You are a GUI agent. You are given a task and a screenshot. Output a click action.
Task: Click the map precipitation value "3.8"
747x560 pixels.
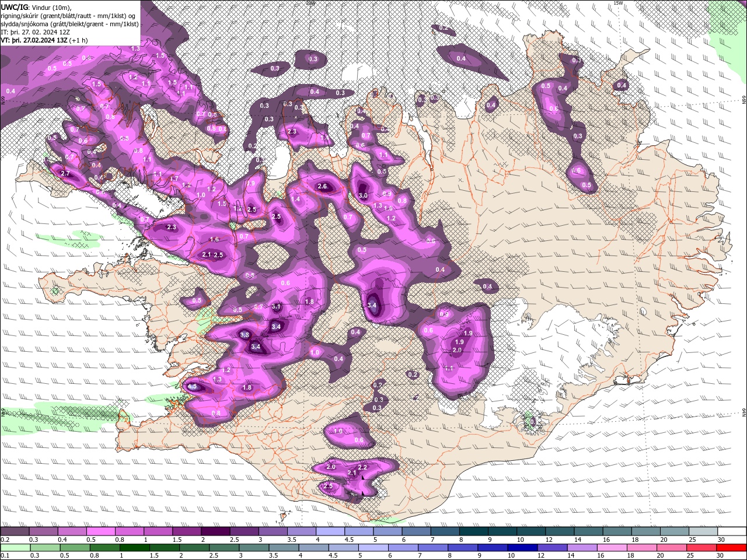(245, 335)
